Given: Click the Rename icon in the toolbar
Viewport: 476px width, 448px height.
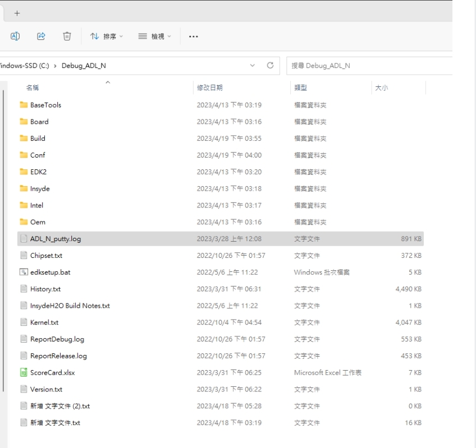Looking at the screenshot, I should click(15, 36).
